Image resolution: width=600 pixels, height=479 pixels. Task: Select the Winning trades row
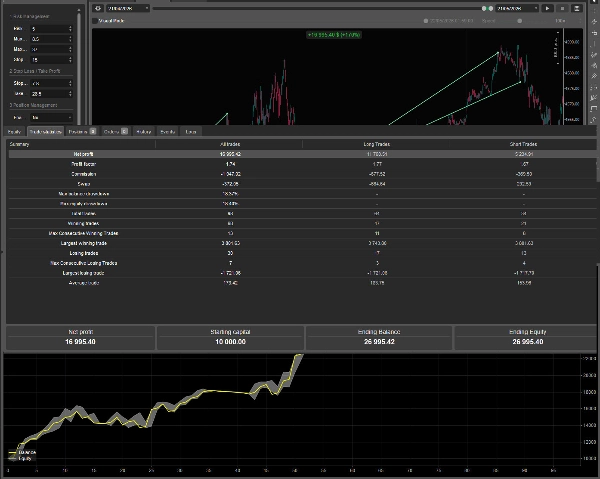[302, 223]
